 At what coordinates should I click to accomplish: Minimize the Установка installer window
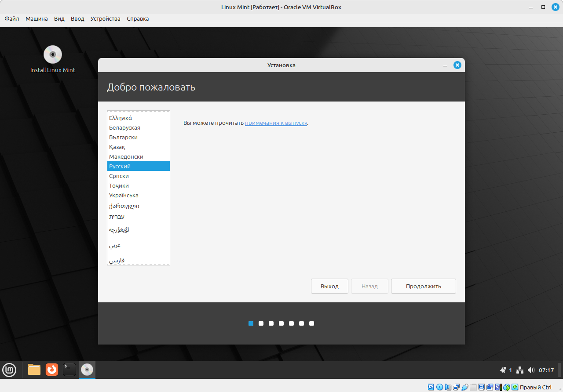click(x=445, y=65)
